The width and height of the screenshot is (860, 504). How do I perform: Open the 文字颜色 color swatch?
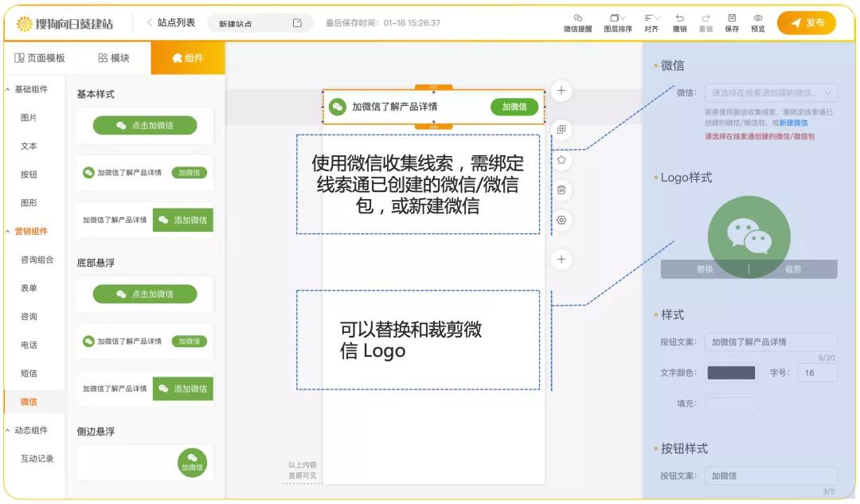(x=731, y=373)
